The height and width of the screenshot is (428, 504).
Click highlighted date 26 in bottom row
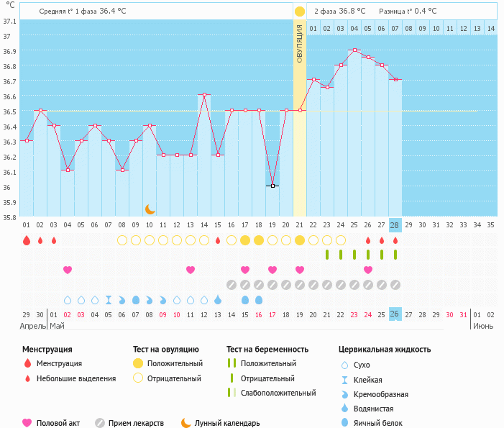pos(395,314)
